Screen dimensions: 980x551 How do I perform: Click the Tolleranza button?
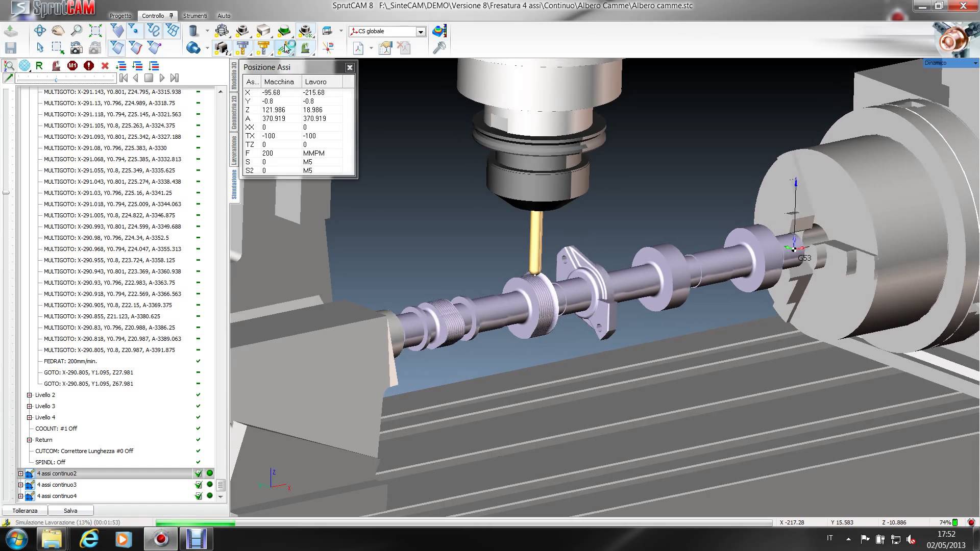point(25,511)
